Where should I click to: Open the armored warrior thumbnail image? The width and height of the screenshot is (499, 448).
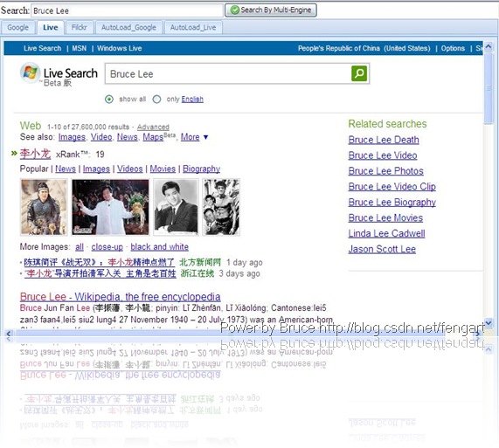click(44, 207)
